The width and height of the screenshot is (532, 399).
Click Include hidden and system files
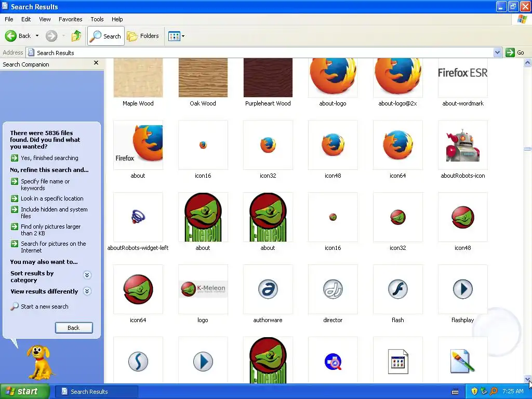coord(49,212)
